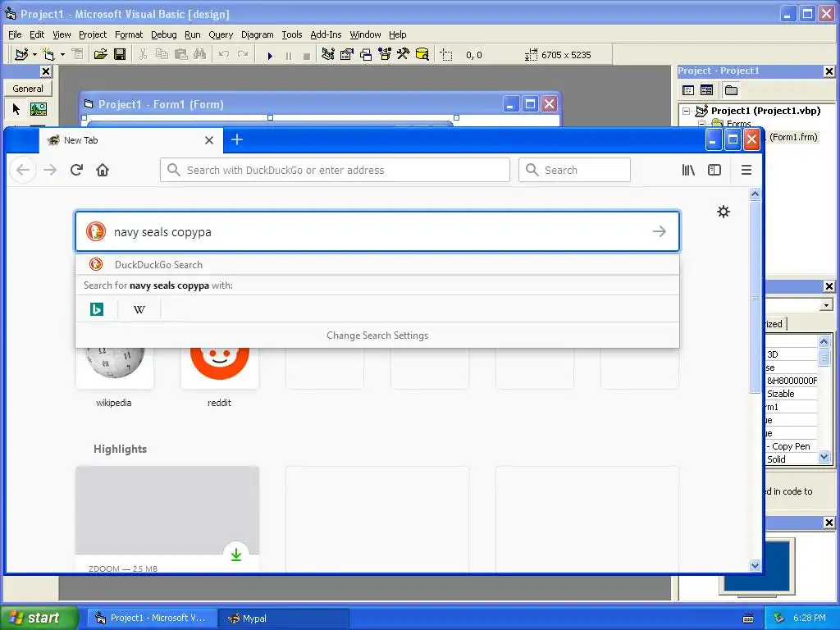
Task: Open the Properties Window toolbar icon
Action: coord(347,55)
